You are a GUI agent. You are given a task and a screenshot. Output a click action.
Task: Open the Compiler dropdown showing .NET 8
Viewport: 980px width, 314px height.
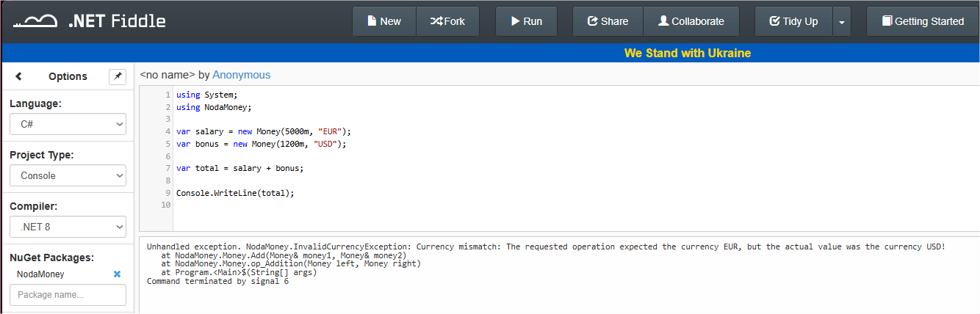pyautogui.click(x=68, y=227)
